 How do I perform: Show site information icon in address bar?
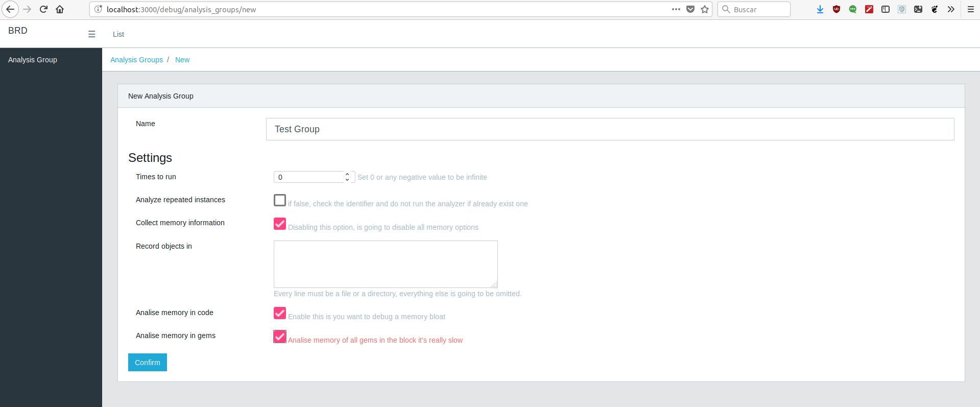pos(99,9)
